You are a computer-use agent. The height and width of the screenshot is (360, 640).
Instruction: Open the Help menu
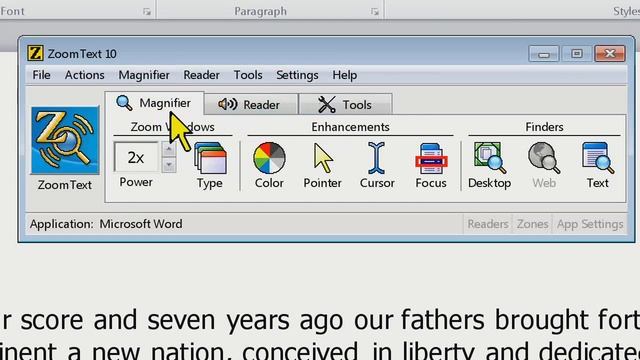click(344, 75)
